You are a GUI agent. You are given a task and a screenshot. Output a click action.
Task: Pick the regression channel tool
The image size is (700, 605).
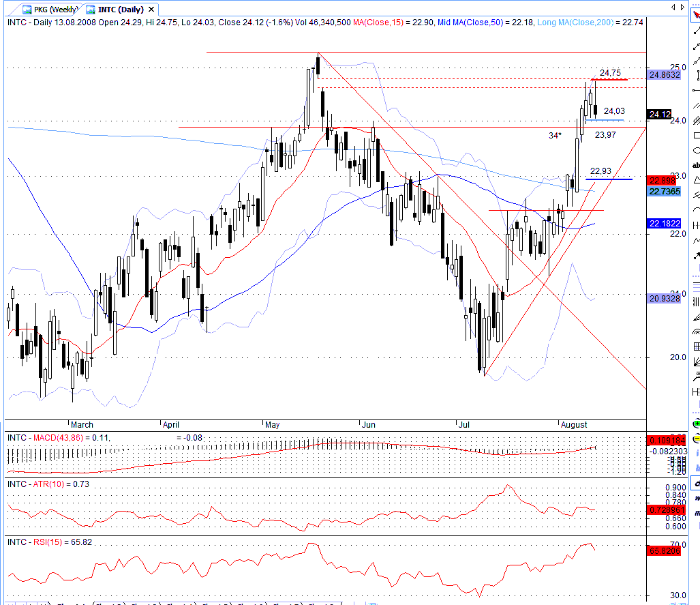click(697, 120)
